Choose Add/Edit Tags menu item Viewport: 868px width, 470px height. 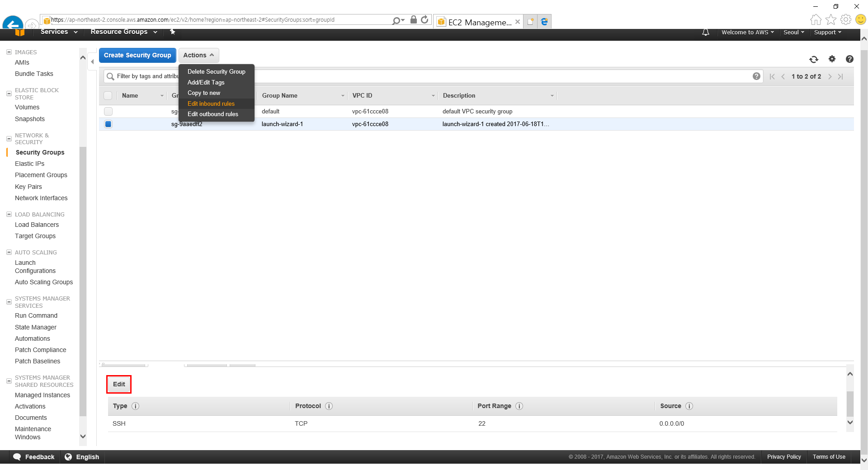tap(217, 82)
